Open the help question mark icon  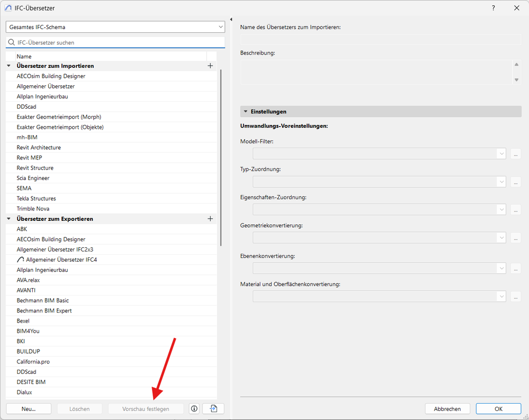pos(493,8)
